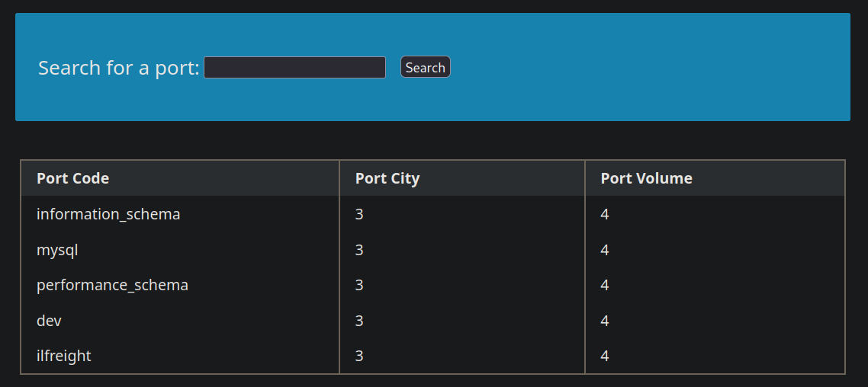Image resolution: width=868 pixels, height=387 pixels.
Task: Select the Port Volume column header
Action: tap(646, 178)
